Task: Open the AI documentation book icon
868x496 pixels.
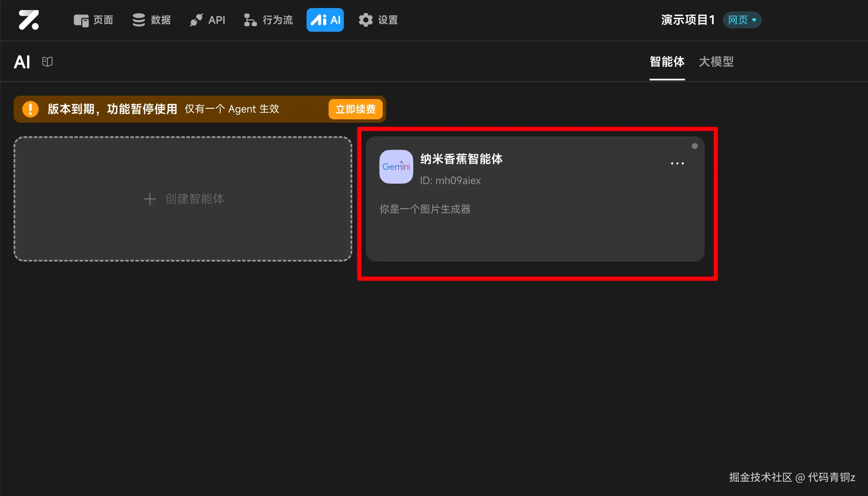Action: (47, 62)
